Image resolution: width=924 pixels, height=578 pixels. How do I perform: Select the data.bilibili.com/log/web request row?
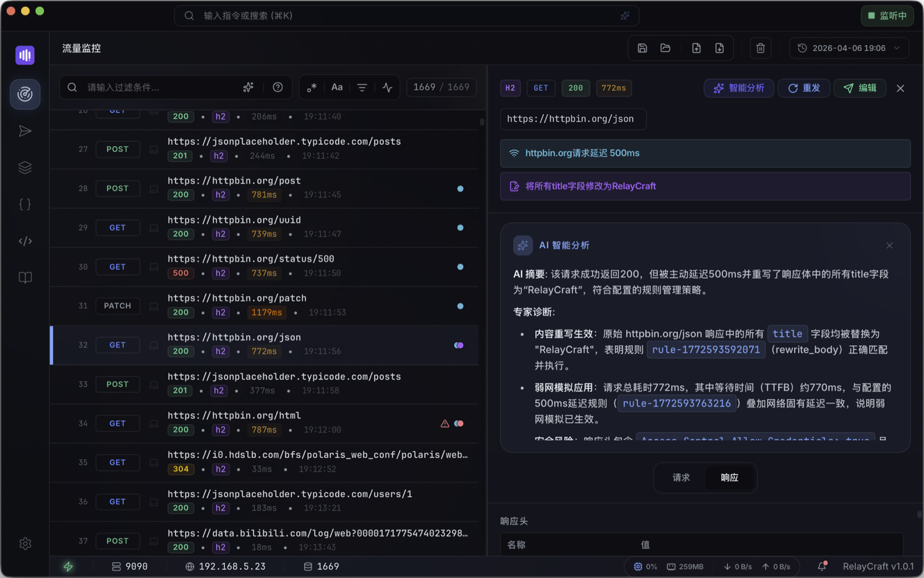pyautogui.click(x=264, y=540)
